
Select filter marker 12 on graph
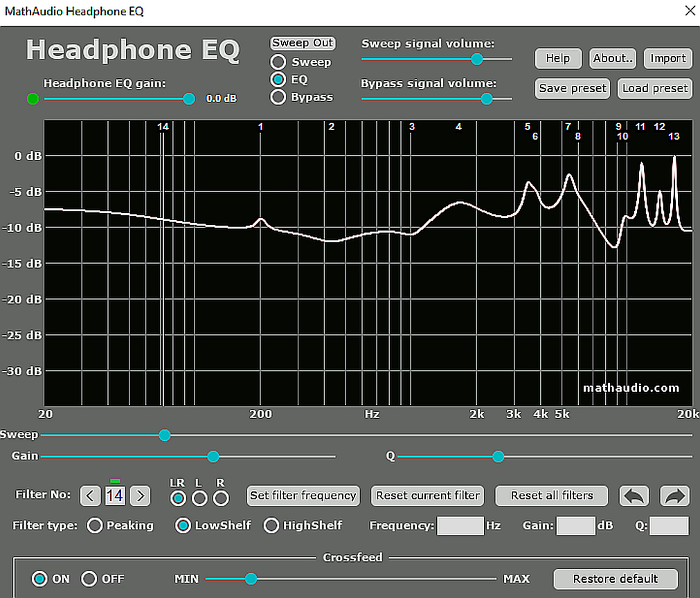659,127
